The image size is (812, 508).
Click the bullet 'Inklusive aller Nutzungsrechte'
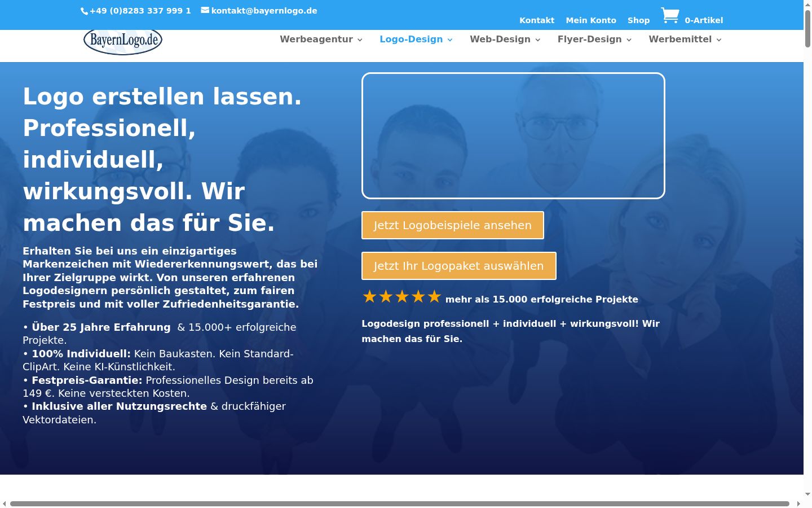119,406
